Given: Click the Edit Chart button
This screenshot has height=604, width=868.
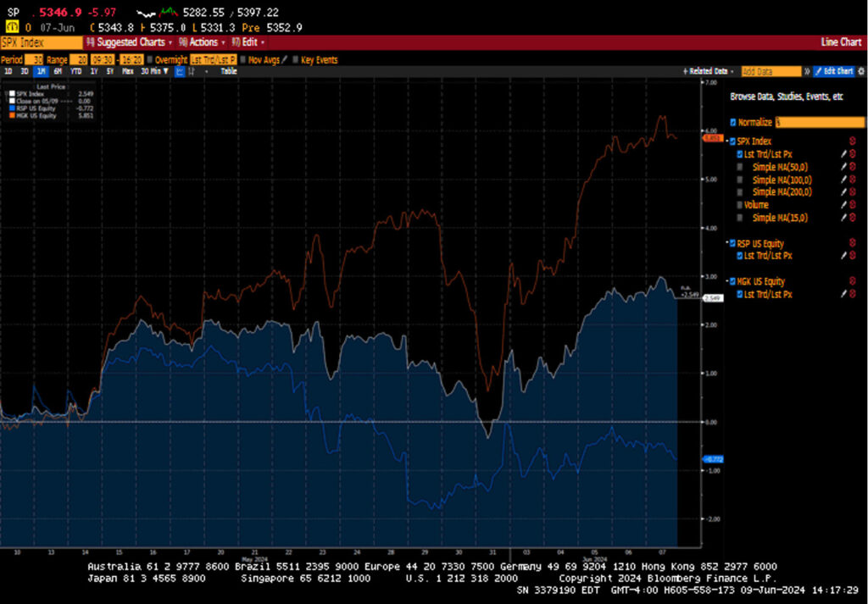Looking at the screenshot, I should (x=833, y=72).
